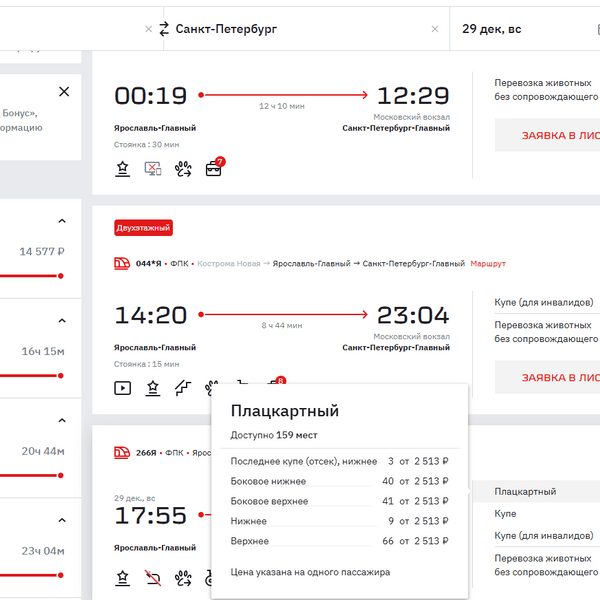Click ЗАЯВКА В ЛИСТ button on 14:20 train
600x600 pixels.
(x=547, y=377)
